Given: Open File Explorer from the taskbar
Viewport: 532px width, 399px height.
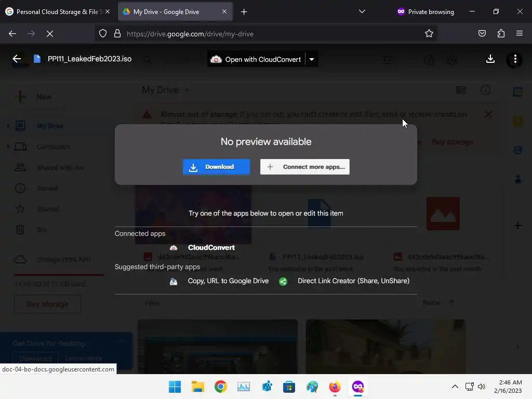Looking at the screenshot, I should [198, 387].
